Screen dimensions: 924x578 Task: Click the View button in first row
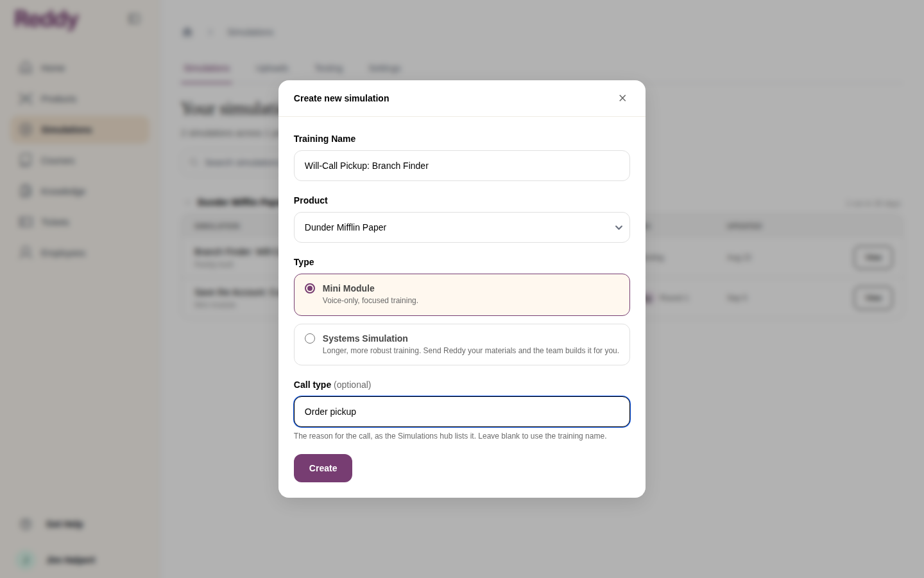[x=873, y=258]
